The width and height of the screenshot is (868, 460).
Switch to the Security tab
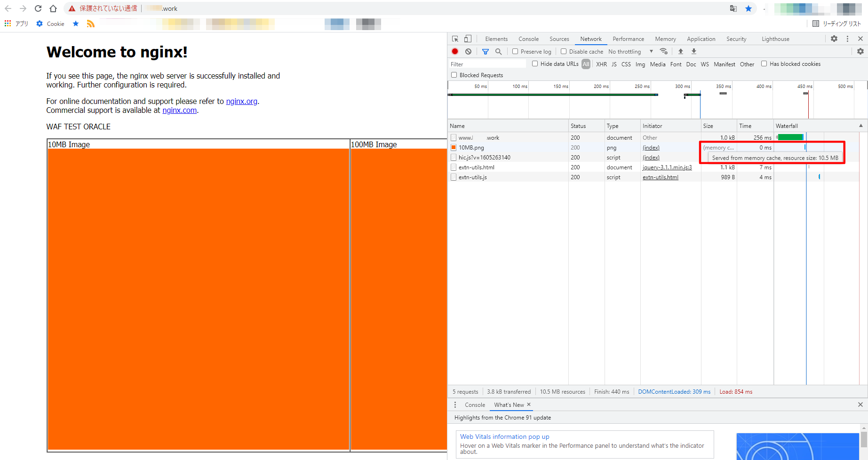[x=736, y=39]
